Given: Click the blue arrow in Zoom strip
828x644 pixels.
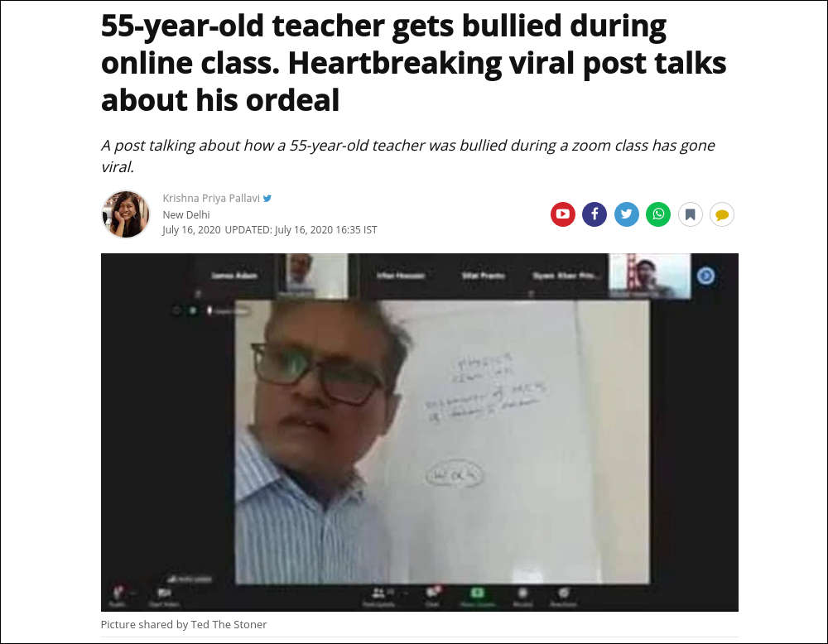Looking at the screenshot, I should tap(706, 276).
